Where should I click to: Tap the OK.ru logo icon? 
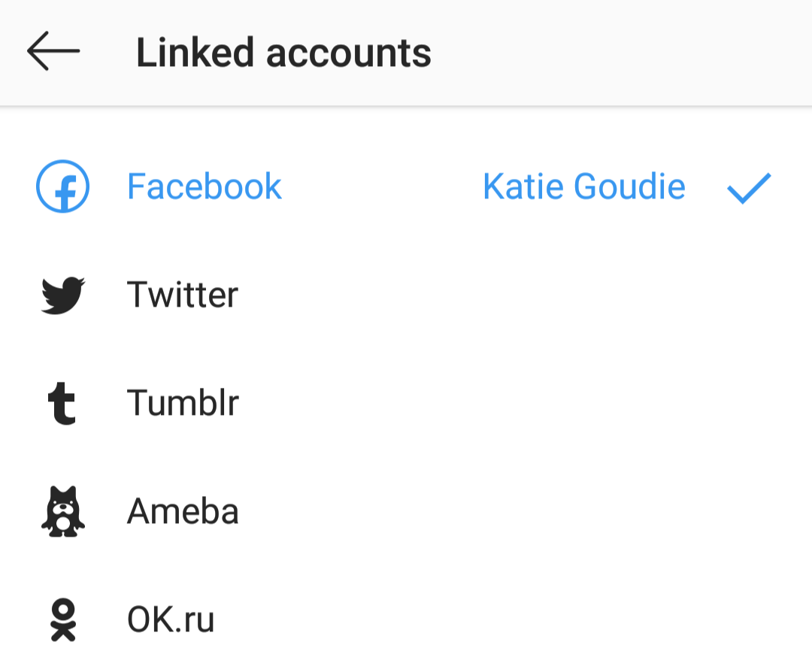(x=63, y=619)
